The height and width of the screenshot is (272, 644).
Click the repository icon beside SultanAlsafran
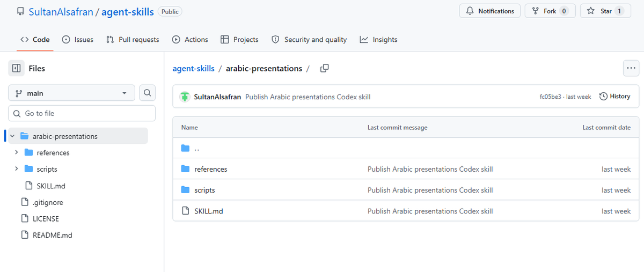point(20,11)
